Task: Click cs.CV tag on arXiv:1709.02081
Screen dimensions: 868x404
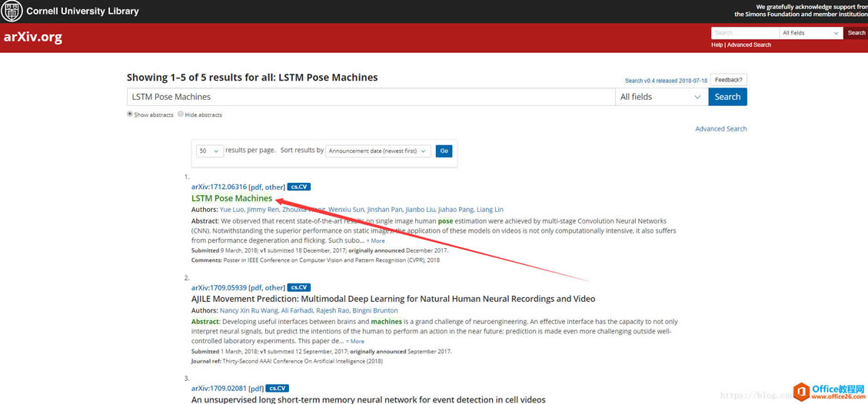Action: coord(278,388)
